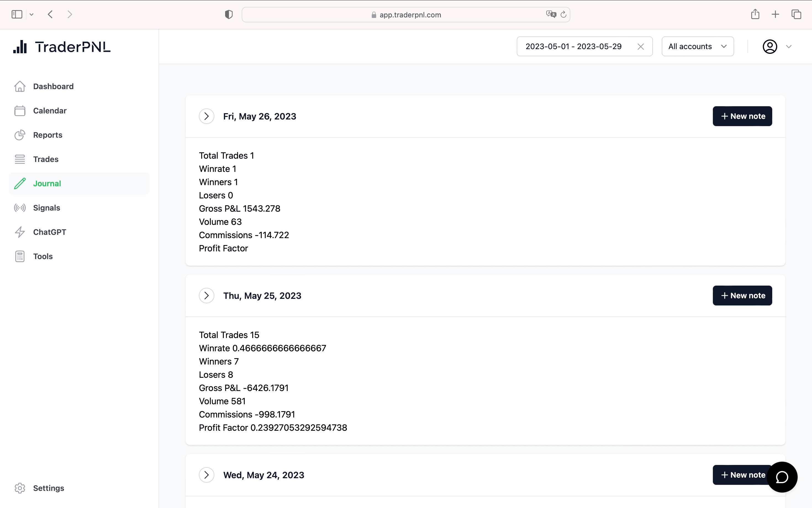Open the user profile avatar icon

(770, 46)
